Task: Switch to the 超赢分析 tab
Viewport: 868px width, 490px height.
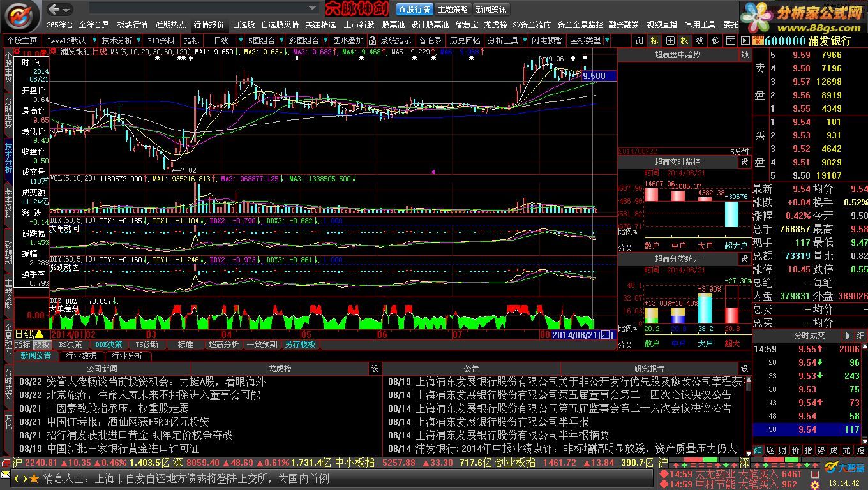Action: click(x=223, y=344)
